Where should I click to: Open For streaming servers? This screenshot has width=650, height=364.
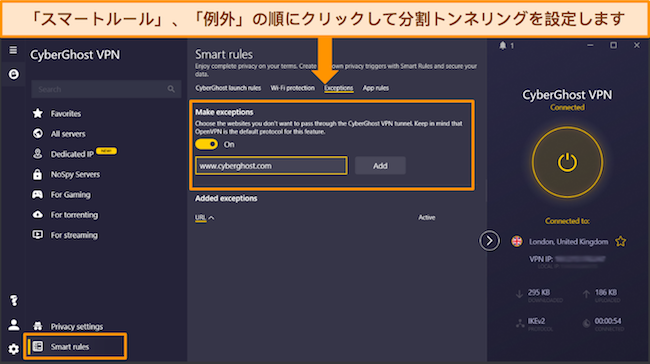74,235
